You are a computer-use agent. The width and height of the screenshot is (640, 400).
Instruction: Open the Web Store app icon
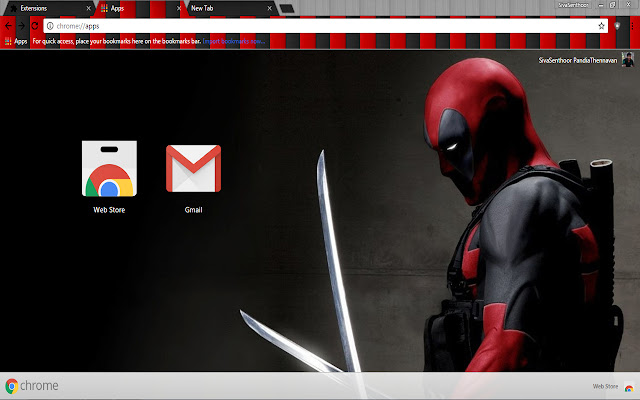pos(109,168)
